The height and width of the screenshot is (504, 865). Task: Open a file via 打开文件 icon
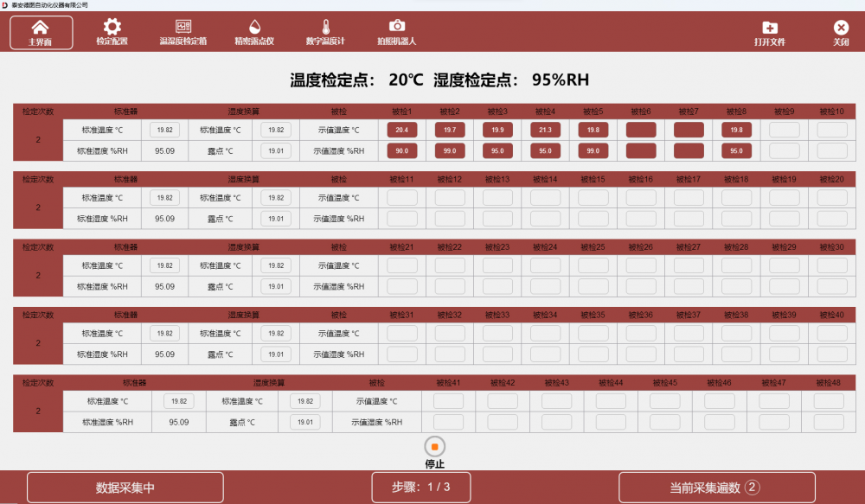coord(769,31)
